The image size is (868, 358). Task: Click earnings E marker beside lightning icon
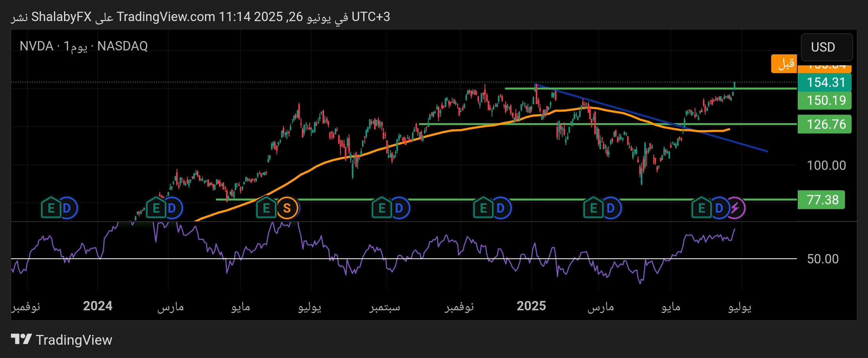pos(702,208)
